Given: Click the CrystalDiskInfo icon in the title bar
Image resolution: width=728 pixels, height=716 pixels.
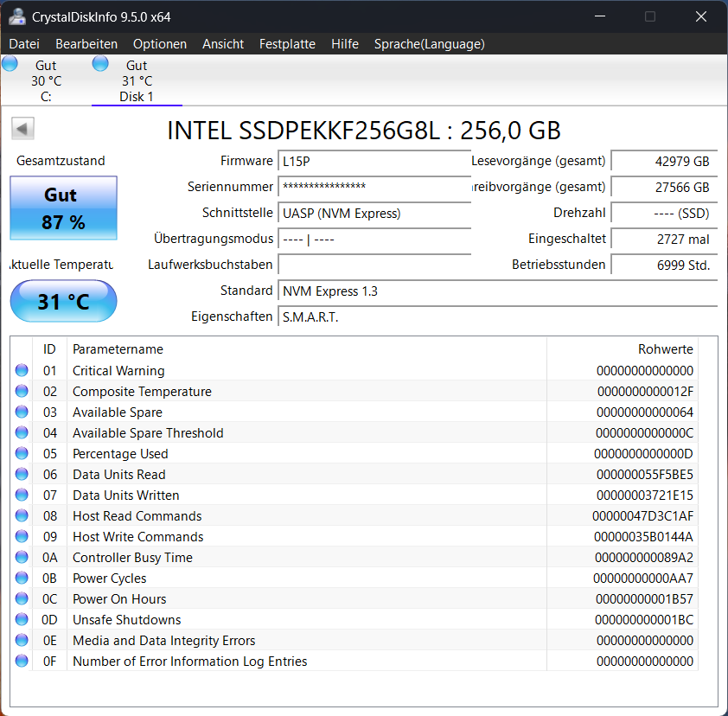Looking at the screenshot, I should click(17, 16).
